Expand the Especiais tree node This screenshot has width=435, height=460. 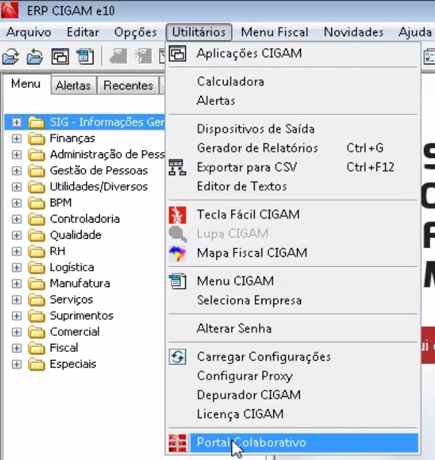coord(16,364)
